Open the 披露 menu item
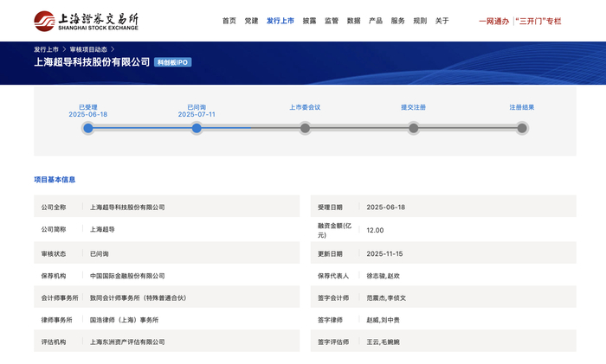 coord(309,21)
